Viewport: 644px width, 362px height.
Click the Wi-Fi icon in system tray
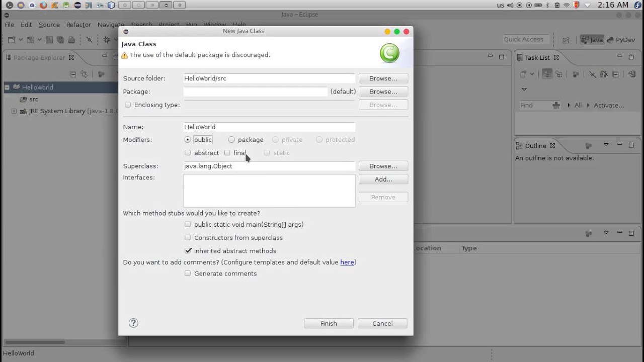[567, 5]
